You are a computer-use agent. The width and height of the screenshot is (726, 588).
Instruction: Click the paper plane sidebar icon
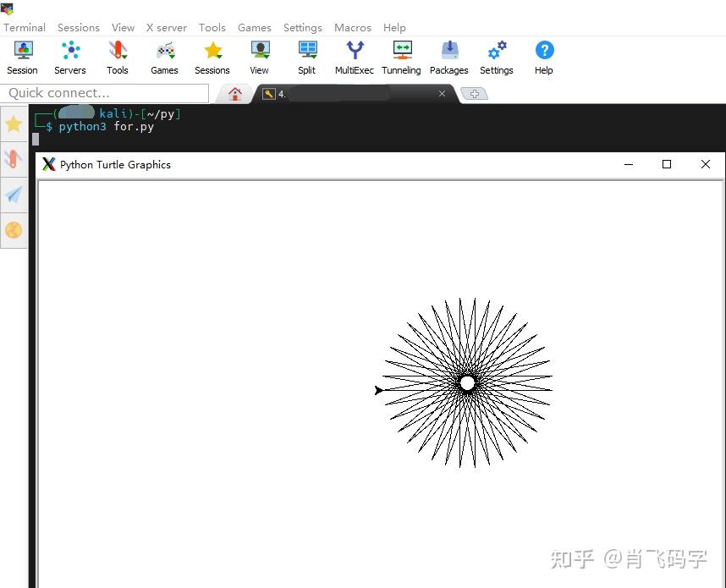14,195
